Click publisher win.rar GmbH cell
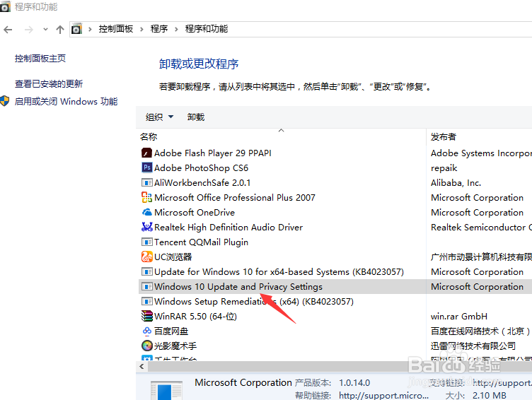532x400 pixels. pos(458,317)
